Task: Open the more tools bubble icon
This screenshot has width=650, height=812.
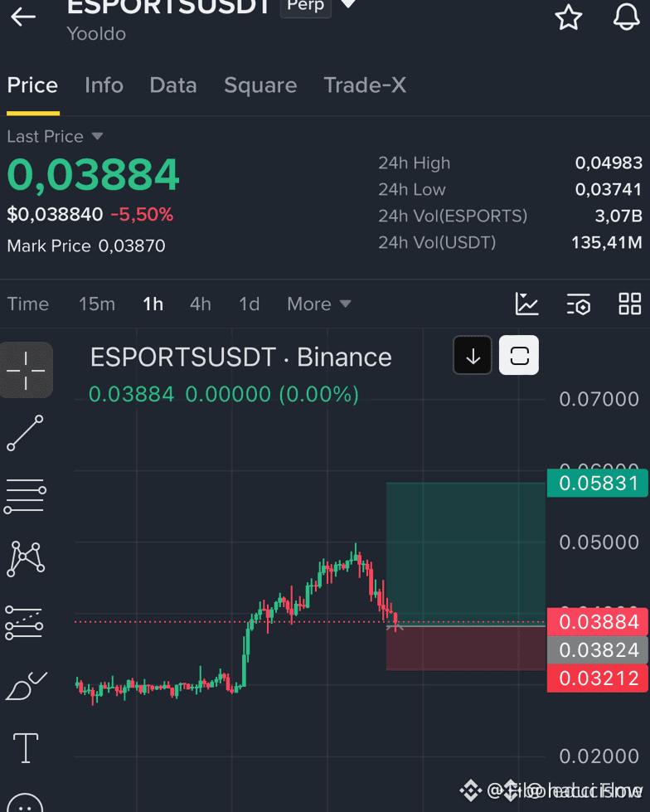Action: click(26, 803)
